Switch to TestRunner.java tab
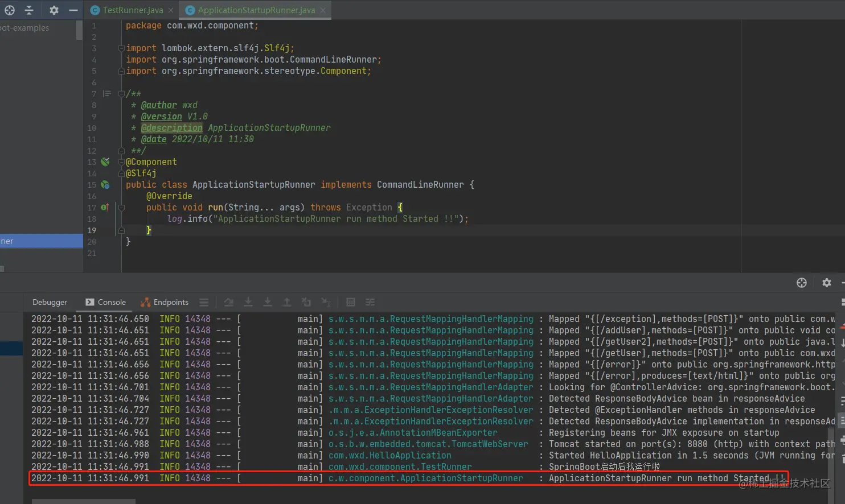 point(132,10)
